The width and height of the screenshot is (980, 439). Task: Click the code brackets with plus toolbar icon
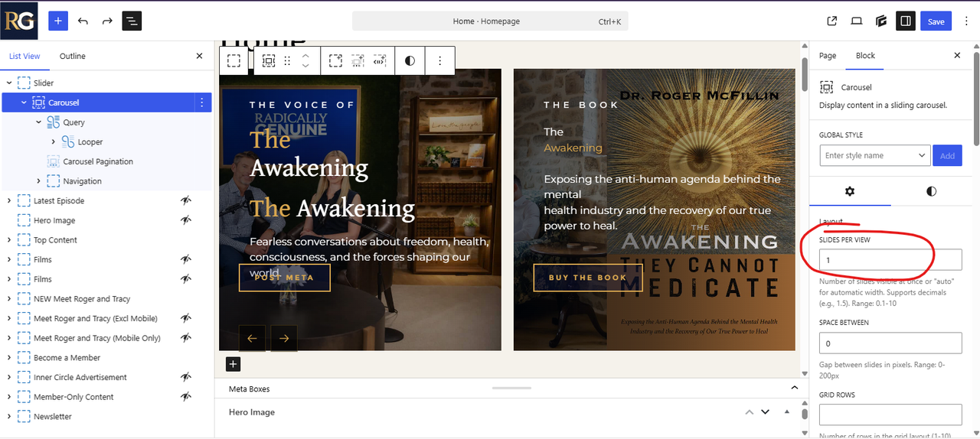pyautogui.click(x=380, y=61)
